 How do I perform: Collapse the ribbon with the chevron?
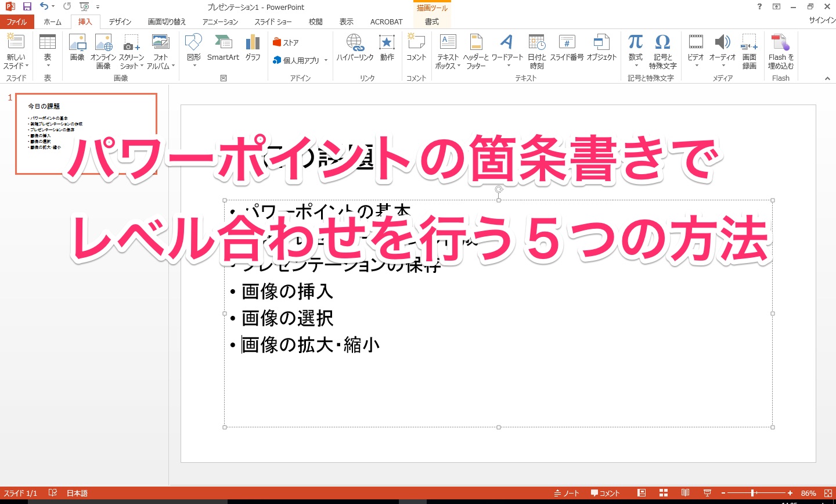click(827, 78)
